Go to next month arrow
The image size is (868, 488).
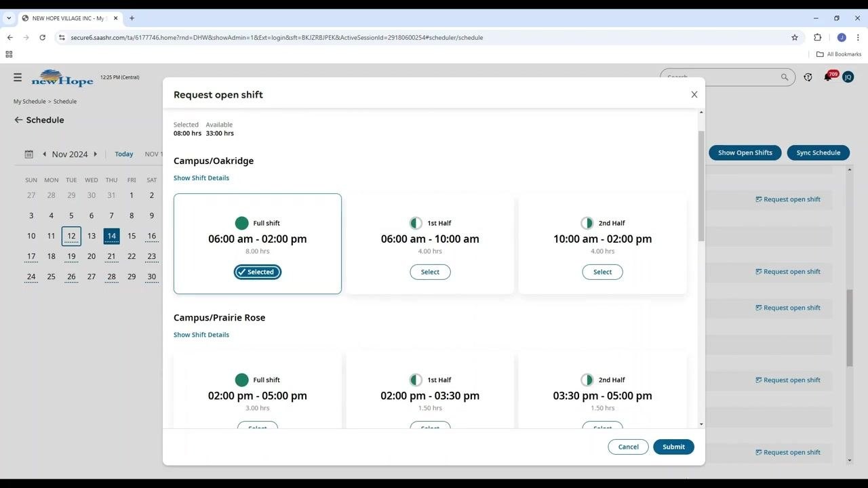point(95,154)
